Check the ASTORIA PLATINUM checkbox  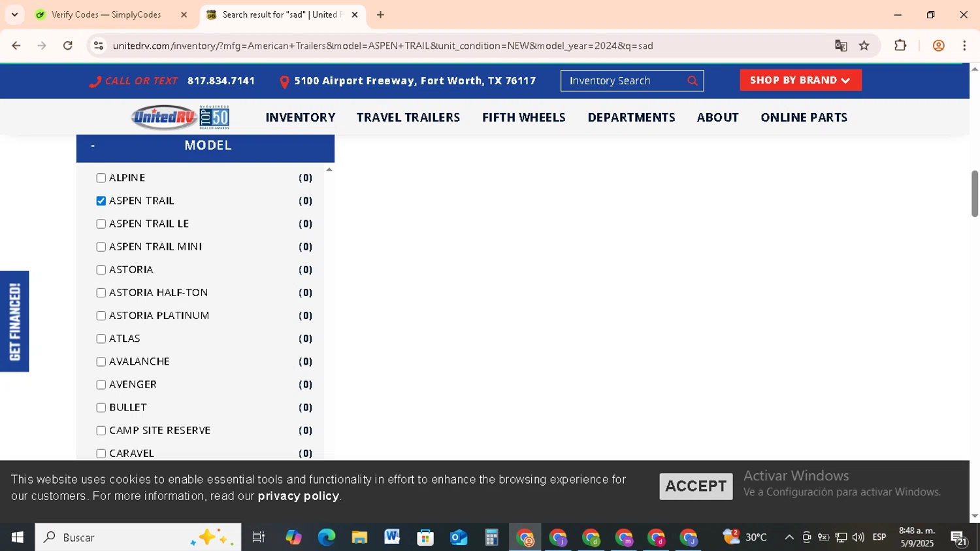point(101,316)
